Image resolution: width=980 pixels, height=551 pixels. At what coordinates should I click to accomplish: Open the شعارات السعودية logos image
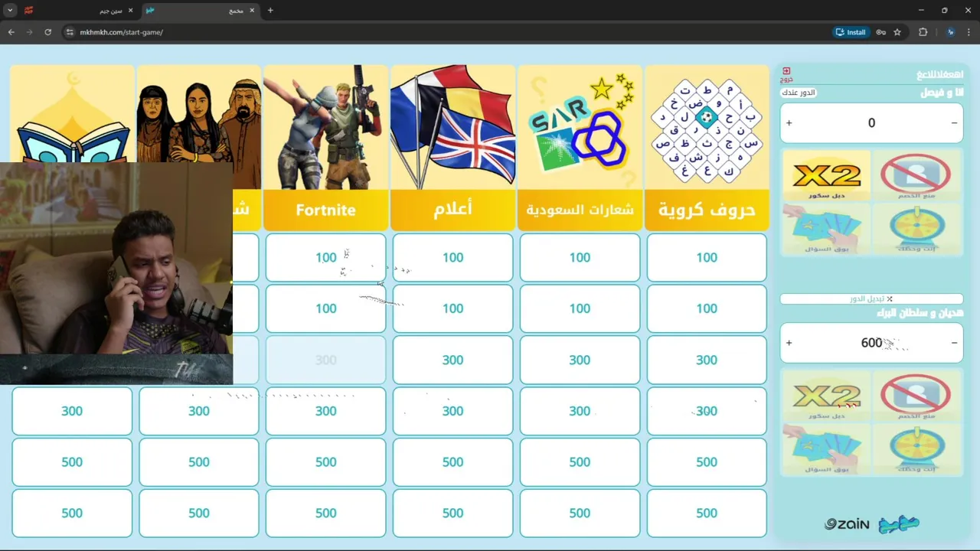[580, 127]
